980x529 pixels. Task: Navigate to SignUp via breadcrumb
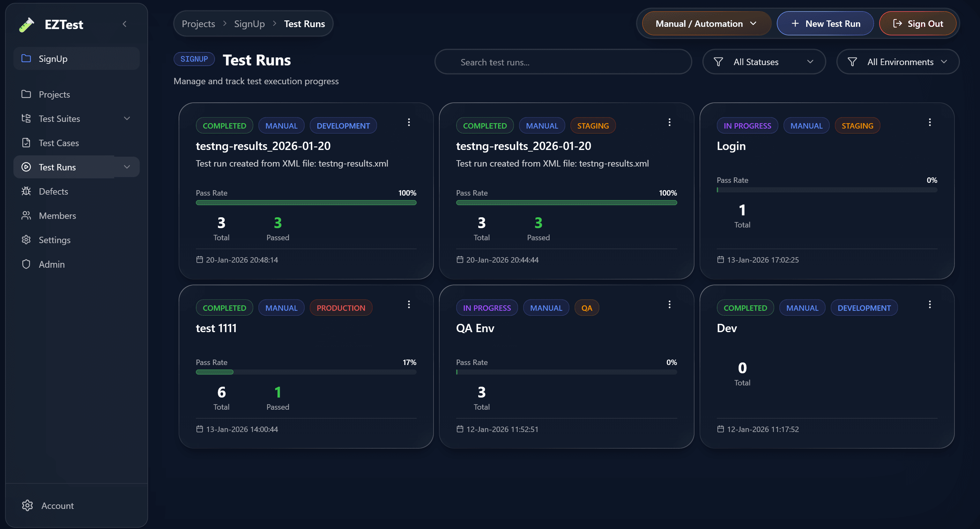point(249,23)
